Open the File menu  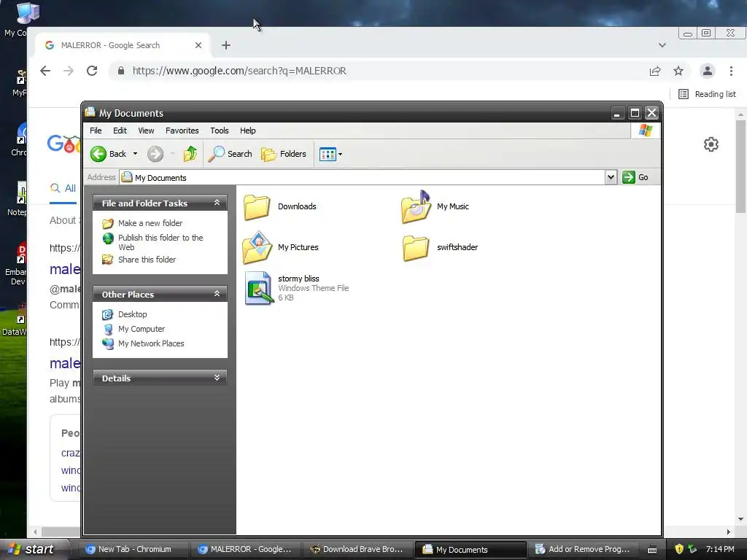96,131
